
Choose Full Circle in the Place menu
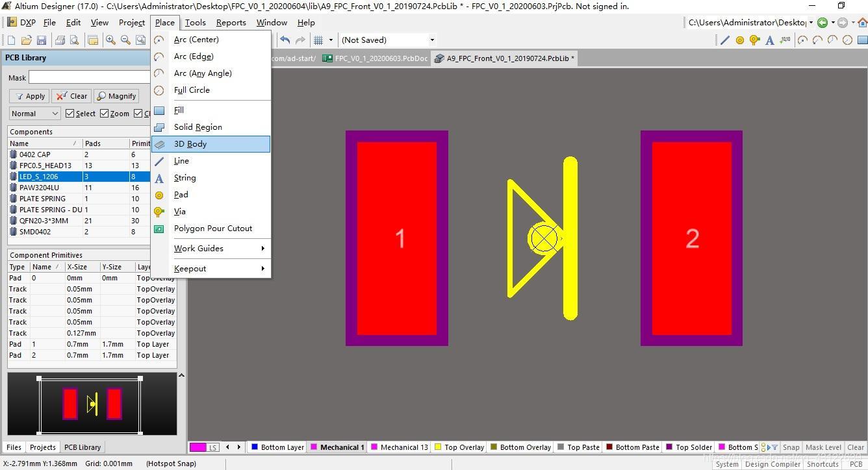(211, 90)
